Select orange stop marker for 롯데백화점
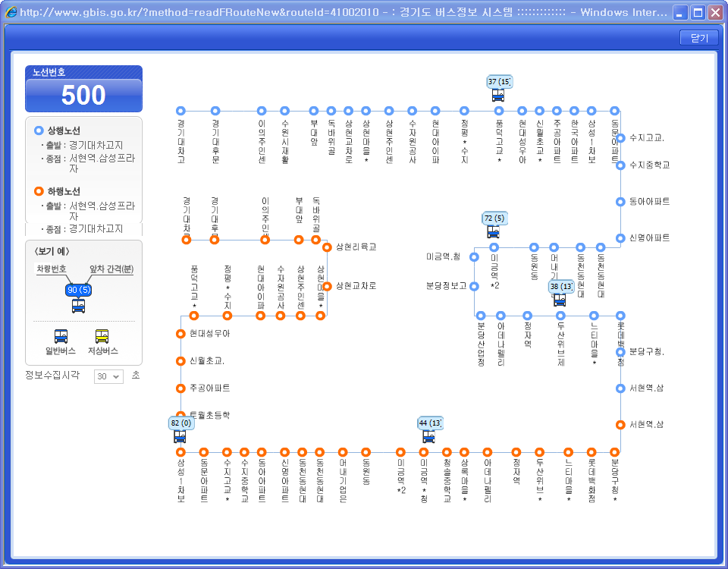The image size is (728, 569). pyautogui.click(x=591, y=452)
